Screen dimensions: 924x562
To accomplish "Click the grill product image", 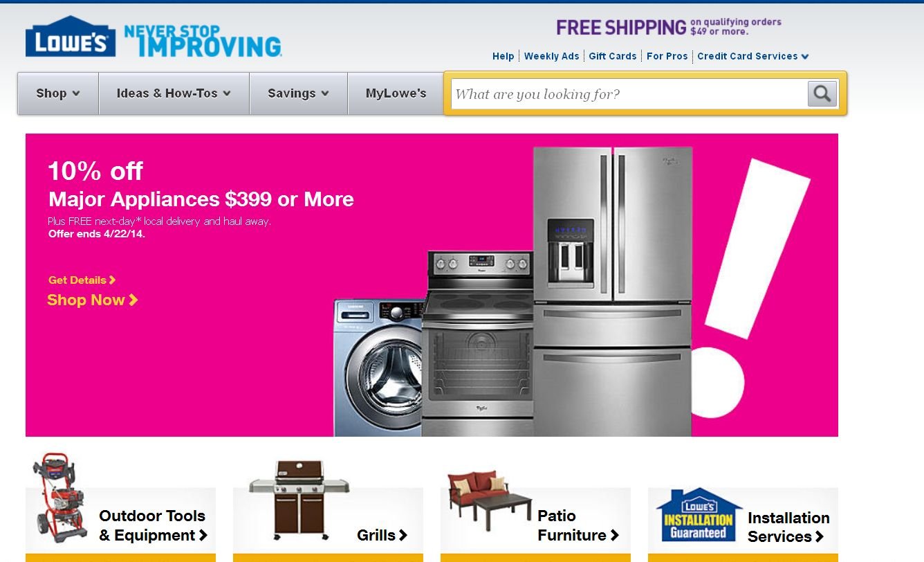I will tap(299, 500).
